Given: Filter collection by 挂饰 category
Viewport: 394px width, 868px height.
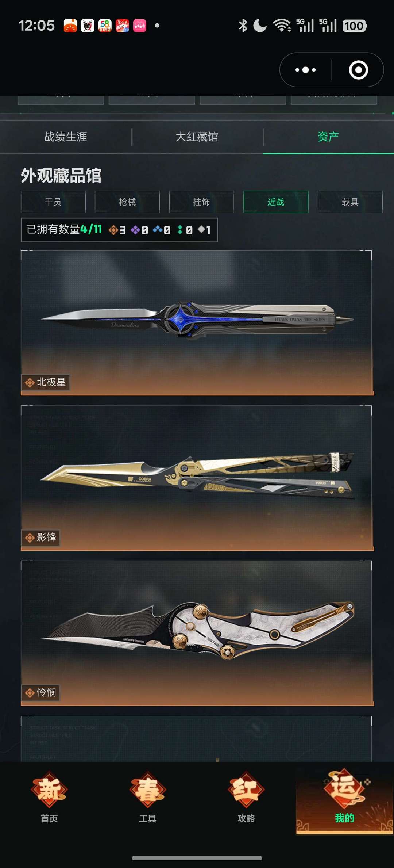Looking at the screenshot, I should [201, 202].
